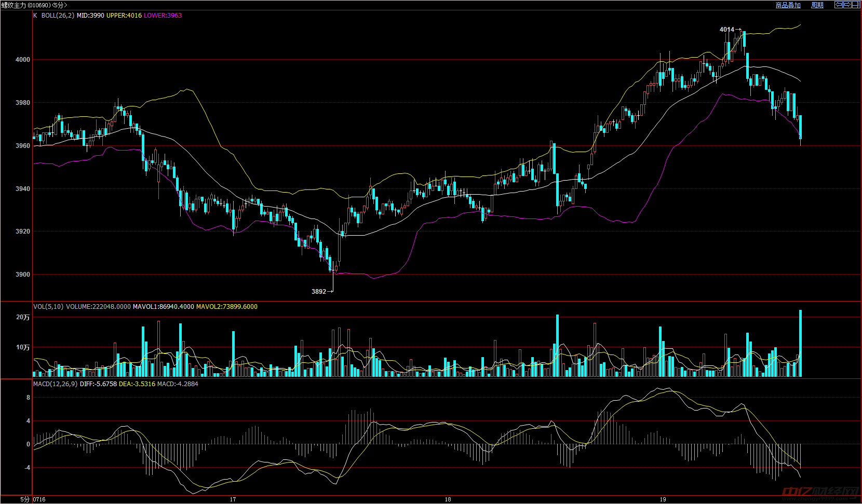Click the MAVOL1:86940.4000 value
Image resolution: width=862 pixels, height=504 pixels.
tap(164, 307)
